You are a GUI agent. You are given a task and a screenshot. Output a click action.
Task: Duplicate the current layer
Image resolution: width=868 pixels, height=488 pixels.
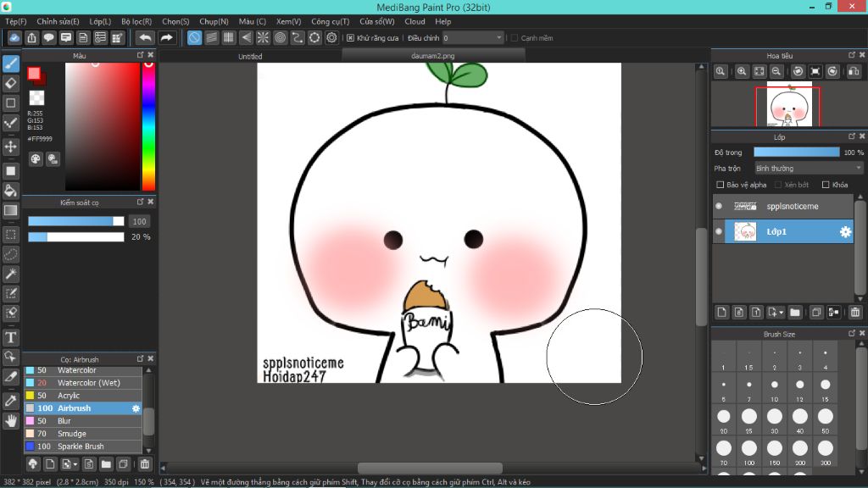pyautogui.click(x=815, y=313)
